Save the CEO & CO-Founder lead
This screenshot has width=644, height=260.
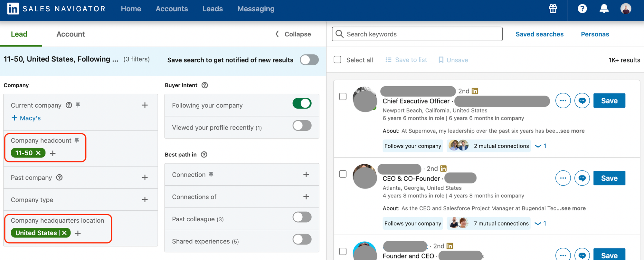[609, 178]
